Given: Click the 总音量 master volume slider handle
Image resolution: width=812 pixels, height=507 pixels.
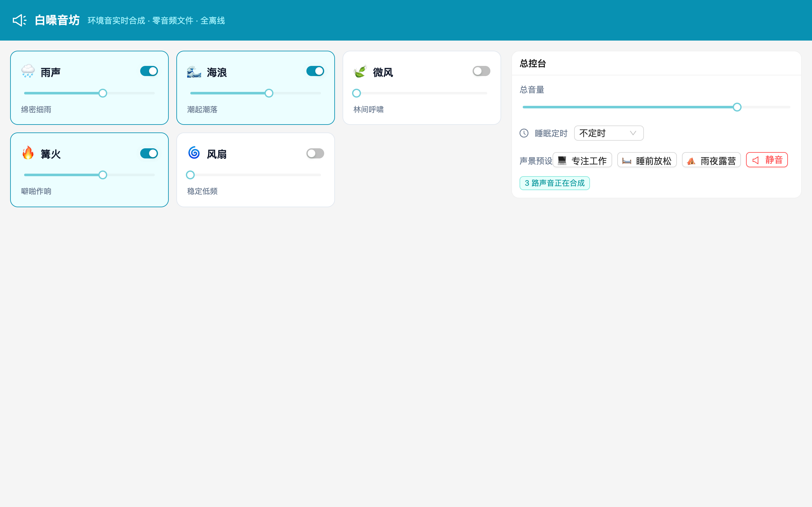Looking at the screenshot, I should [737, 107].
